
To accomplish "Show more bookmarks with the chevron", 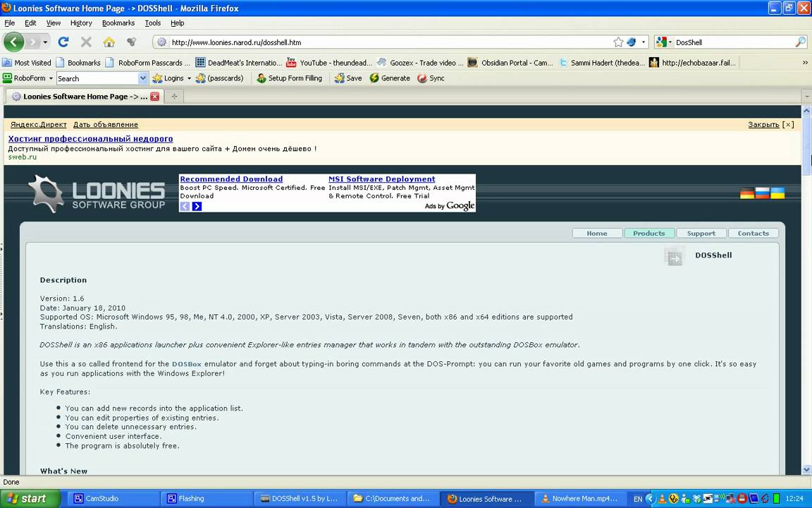I will pos(805,63).
